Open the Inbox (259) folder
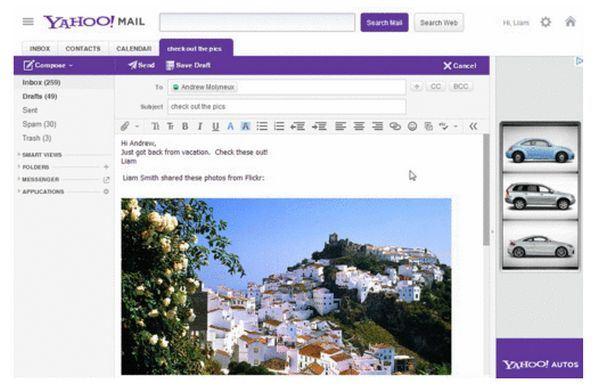599x392 pixels. pos(41,83)
